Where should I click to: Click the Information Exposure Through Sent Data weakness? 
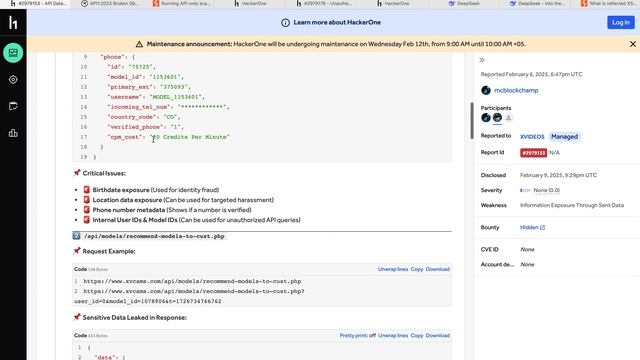point(571,205)
